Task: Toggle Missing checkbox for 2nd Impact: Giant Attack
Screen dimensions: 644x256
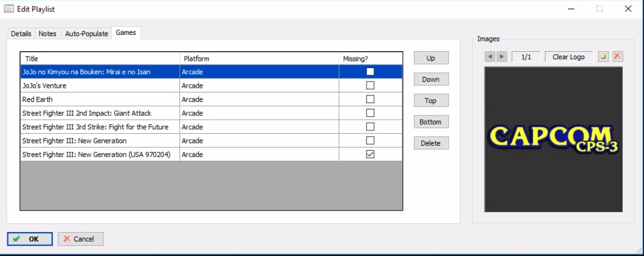Action: 370,113
